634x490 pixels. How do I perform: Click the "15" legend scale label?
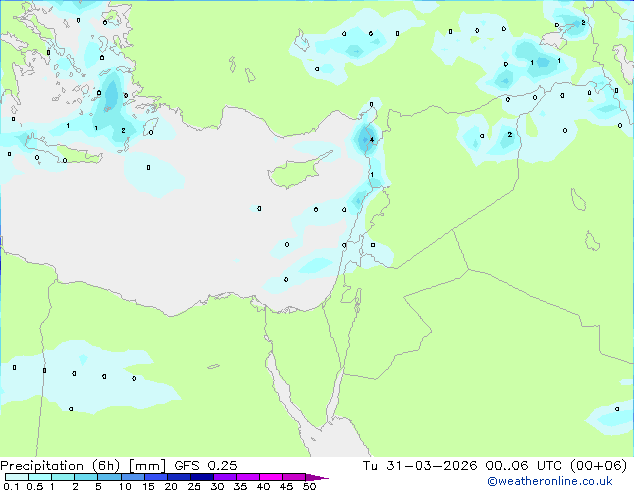pyautogui.click(x=148, y=486)
